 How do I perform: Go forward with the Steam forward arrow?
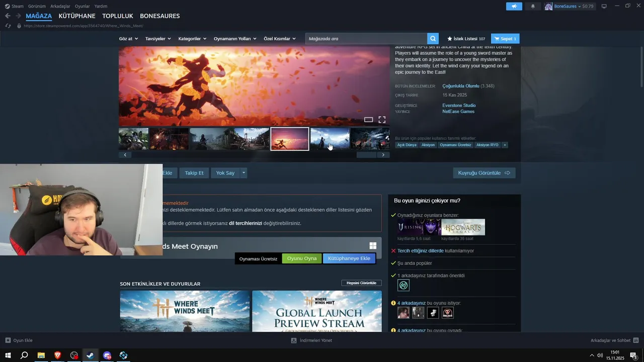[x=18, y=16]
